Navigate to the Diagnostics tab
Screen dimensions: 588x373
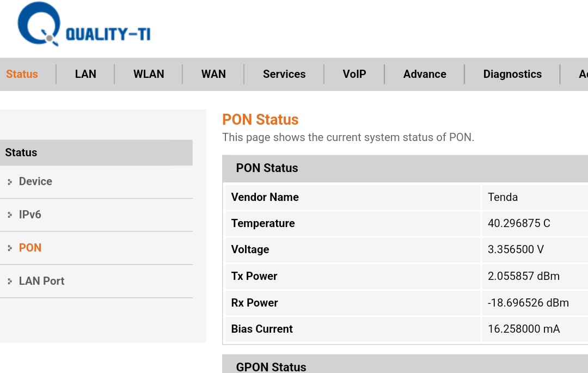(512, 74)
